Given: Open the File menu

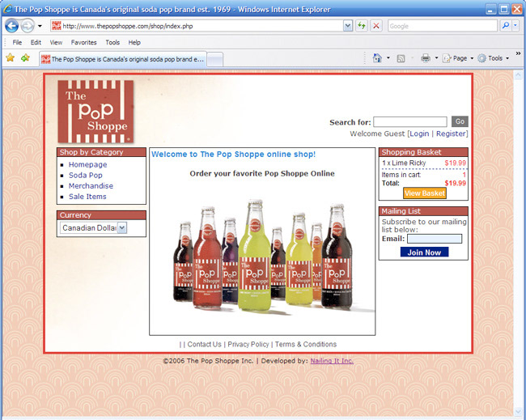Looking at the screenshot, I should click(x=17, y=42).
